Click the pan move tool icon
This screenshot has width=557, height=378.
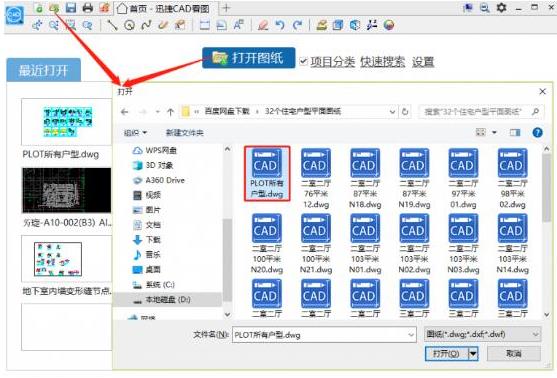point(37,25)
